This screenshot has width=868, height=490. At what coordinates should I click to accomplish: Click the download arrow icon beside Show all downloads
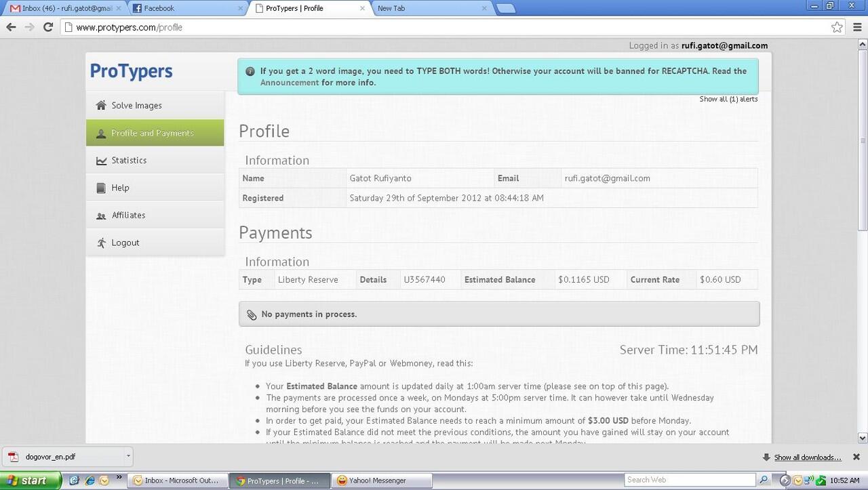click(766, 457)
